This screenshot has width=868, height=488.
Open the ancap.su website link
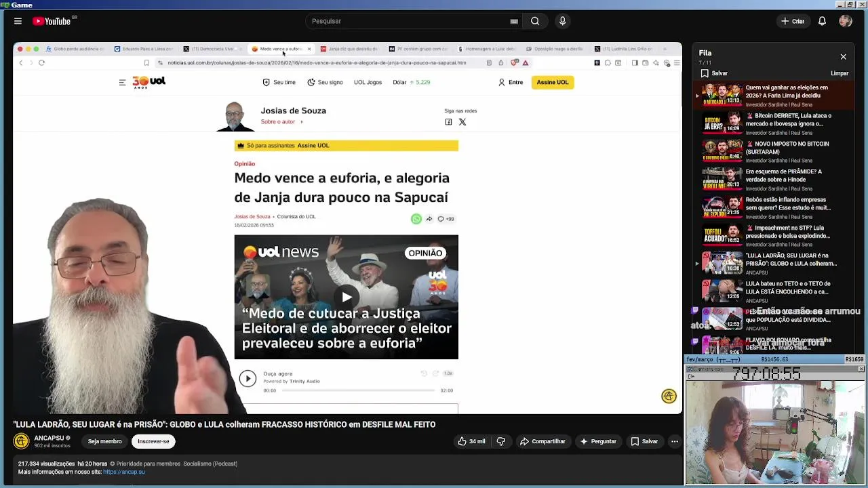(124, 472)
